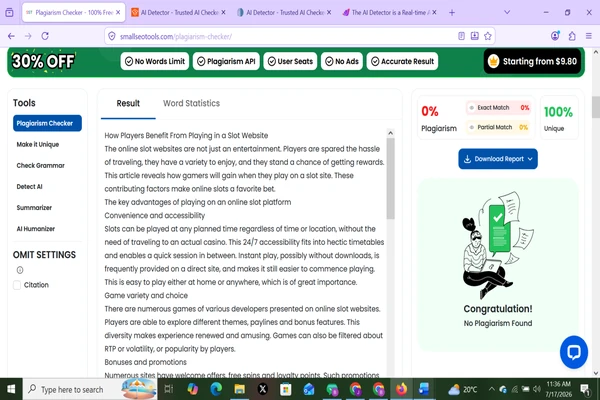The height and width of the screenshot is (400, 600).
Task: Click the page vertical scrollbar thumb
Action: (595, 107)
